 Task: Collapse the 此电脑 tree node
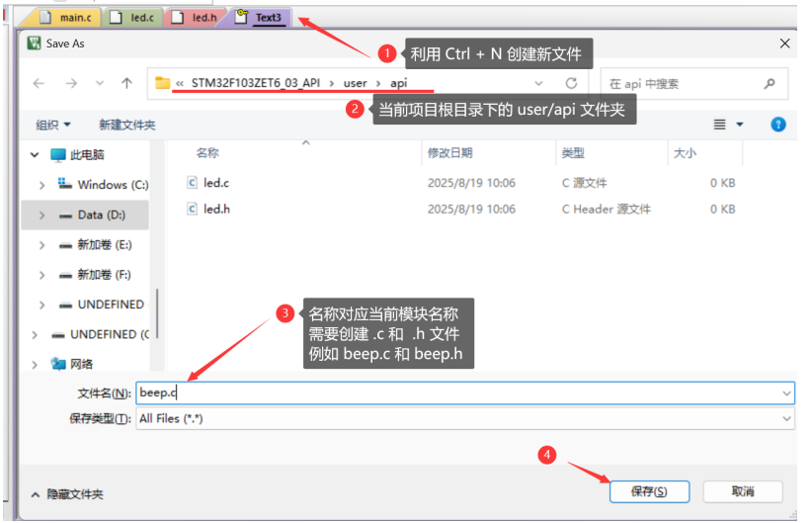(35, 154)
